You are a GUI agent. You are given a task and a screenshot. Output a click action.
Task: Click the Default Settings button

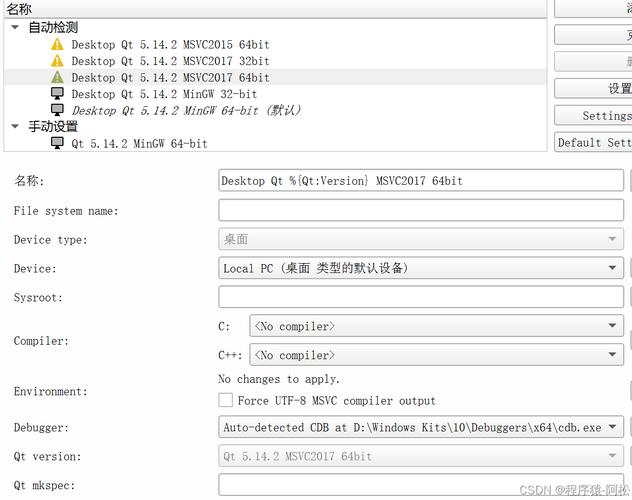coord(593,142)
